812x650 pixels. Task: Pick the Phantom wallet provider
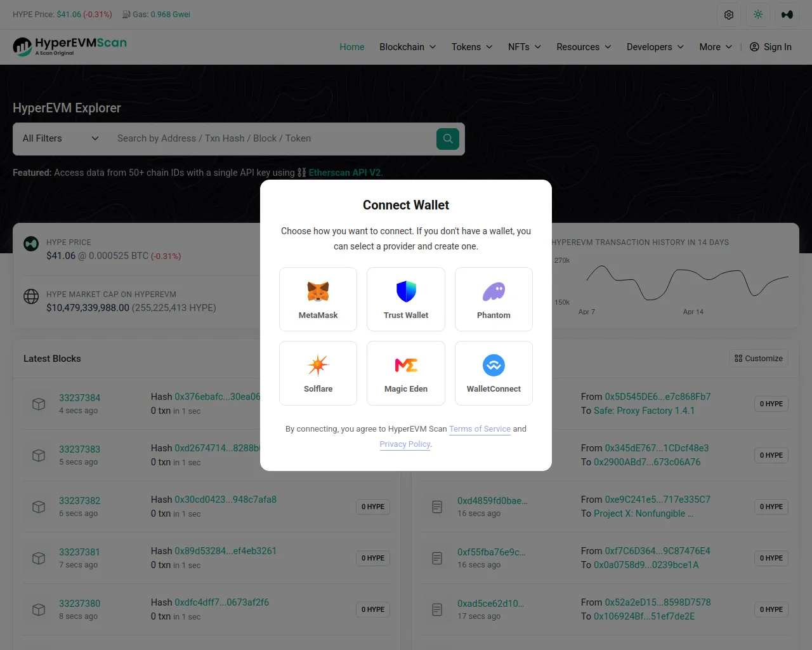point(494,299)
